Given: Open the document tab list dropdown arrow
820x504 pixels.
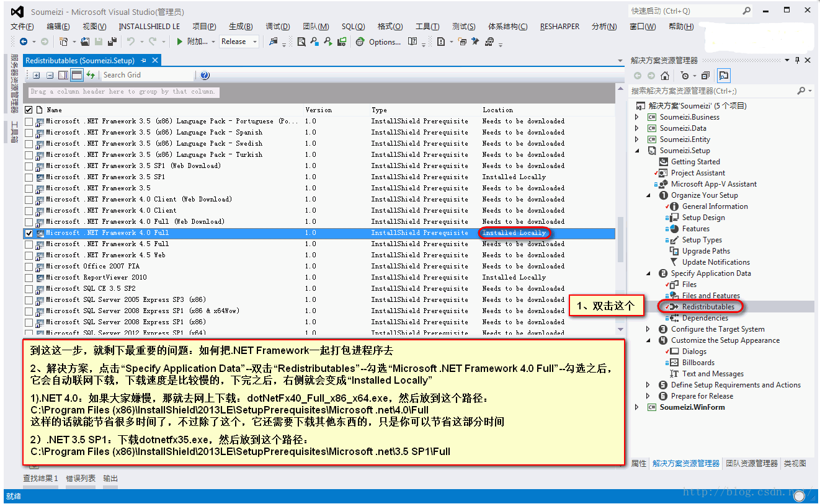Looking at the screenshot, I should 620,61.
